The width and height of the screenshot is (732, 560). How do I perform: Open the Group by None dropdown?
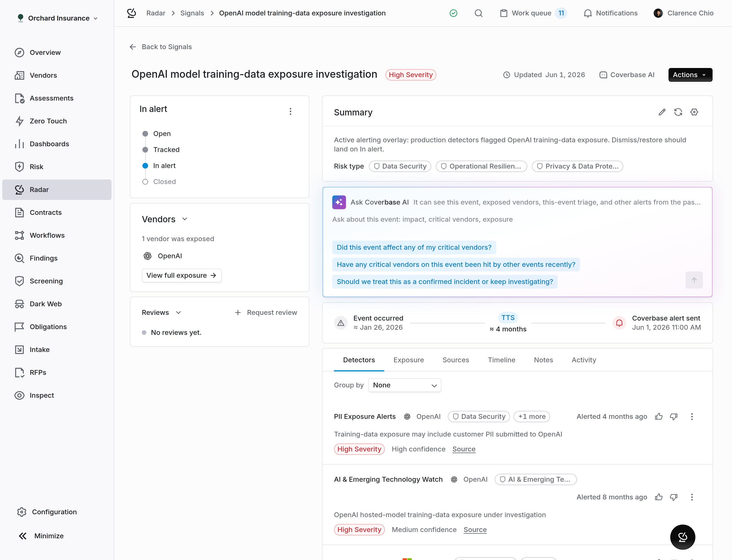pos(405,385)
